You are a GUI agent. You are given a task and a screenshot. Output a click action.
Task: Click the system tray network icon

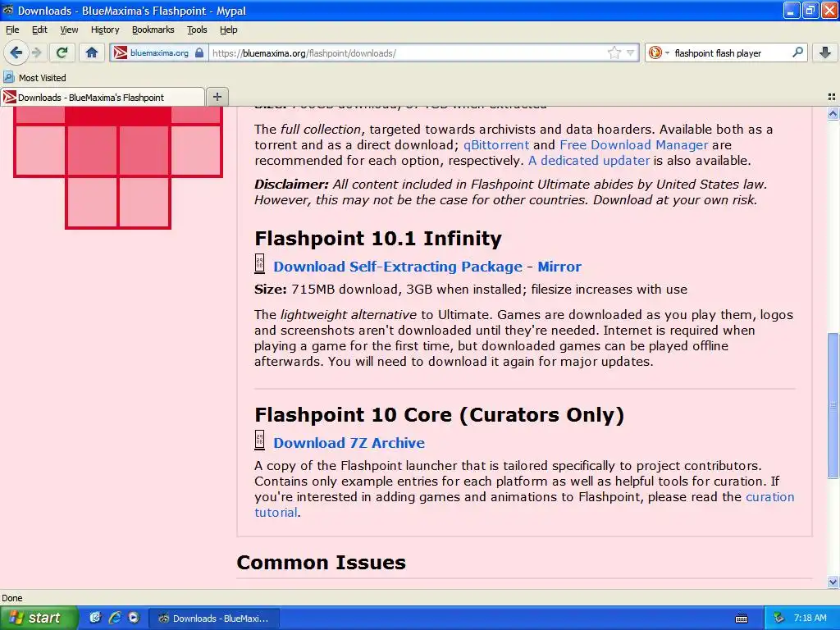(778, 619)
